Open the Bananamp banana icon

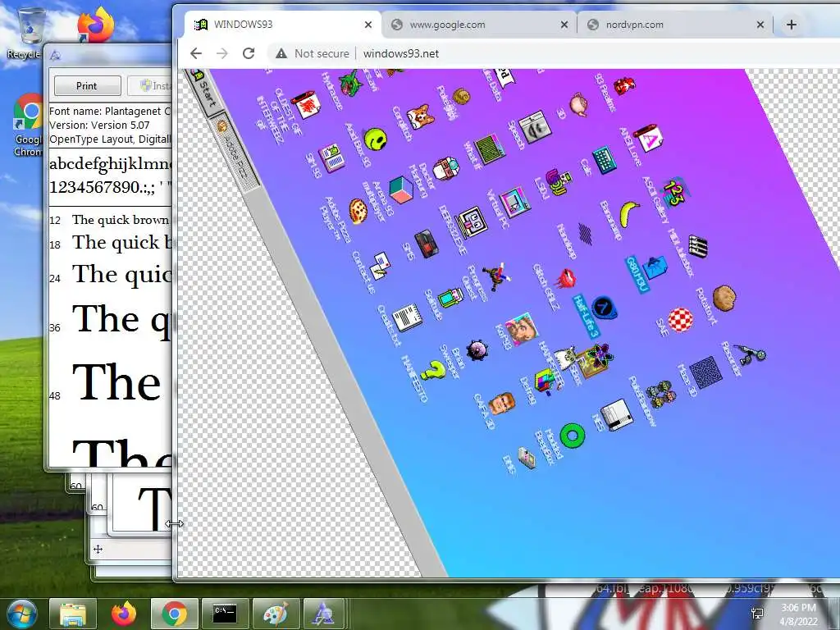tap(629, 212)
